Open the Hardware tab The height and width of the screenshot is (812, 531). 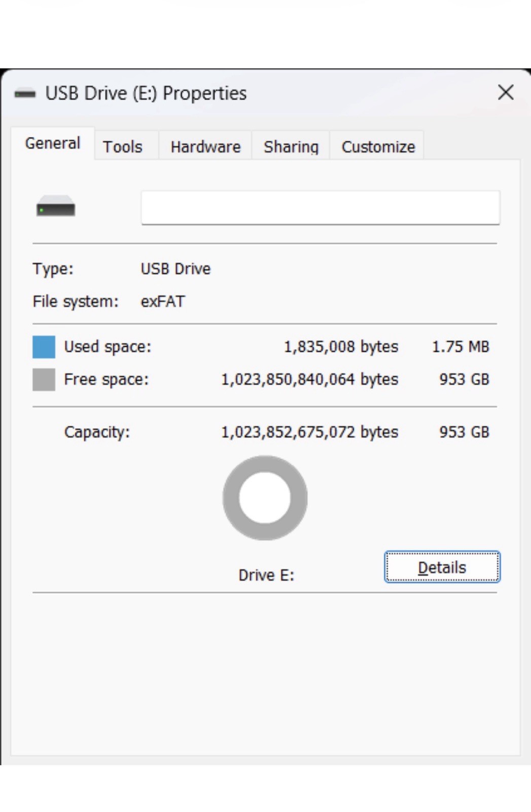tap(205, 147)
